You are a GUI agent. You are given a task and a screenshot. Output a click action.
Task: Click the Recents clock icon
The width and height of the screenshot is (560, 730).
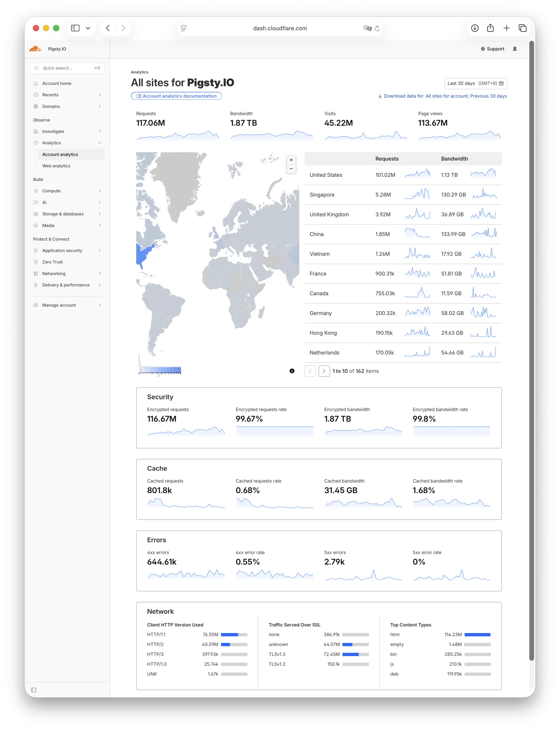tap(36, 95)
